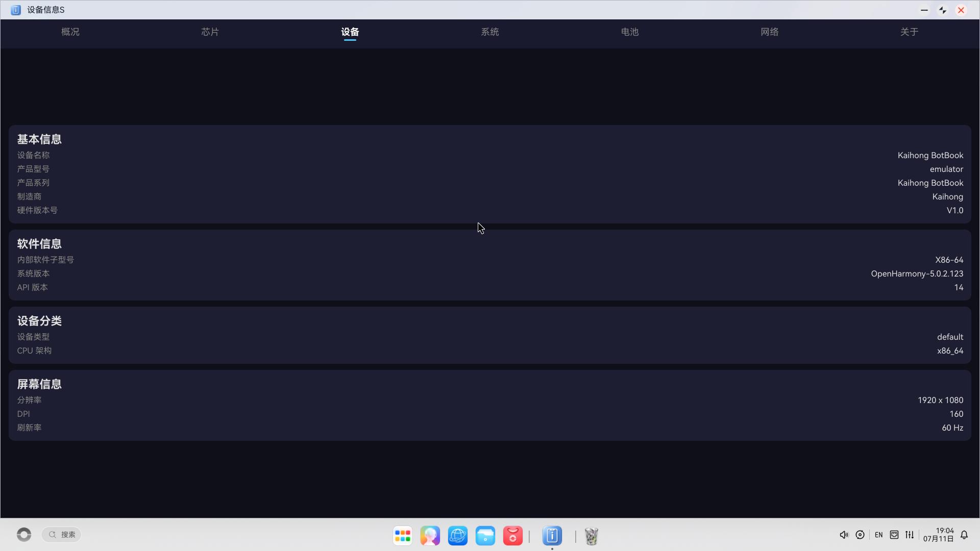Viewport: 980px width, 551px height.
Task: Open notifications bell in tray
Action: (964, 535)
